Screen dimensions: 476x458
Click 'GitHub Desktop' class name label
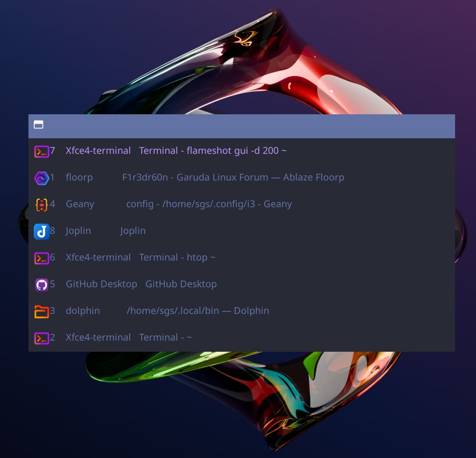101,284
